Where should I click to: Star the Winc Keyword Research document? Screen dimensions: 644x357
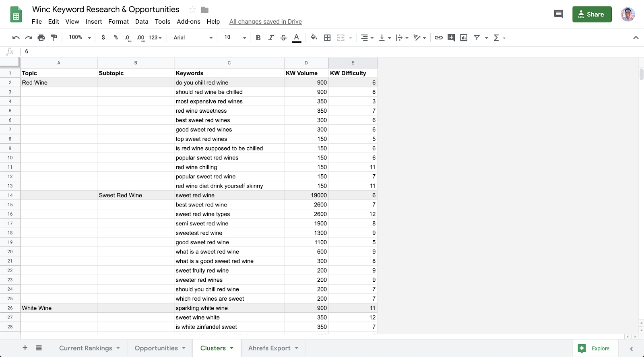(192, 10)
